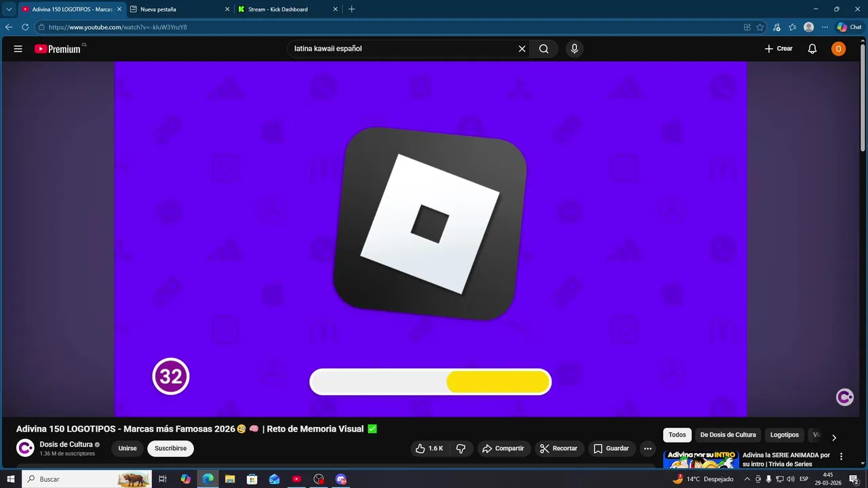This screenshot has width=868, height=488.
Task: Start voice search with the microphone
Action: [x=574, y=49]
